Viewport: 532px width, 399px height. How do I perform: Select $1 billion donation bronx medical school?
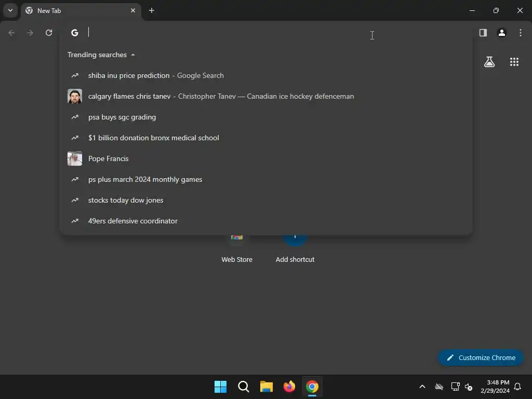(x=266, y=138)
